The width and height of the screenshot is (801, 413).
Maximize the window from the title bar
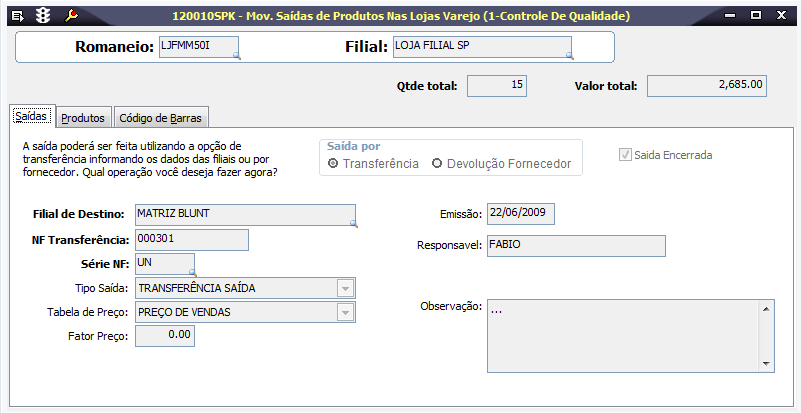pos(756,15)
